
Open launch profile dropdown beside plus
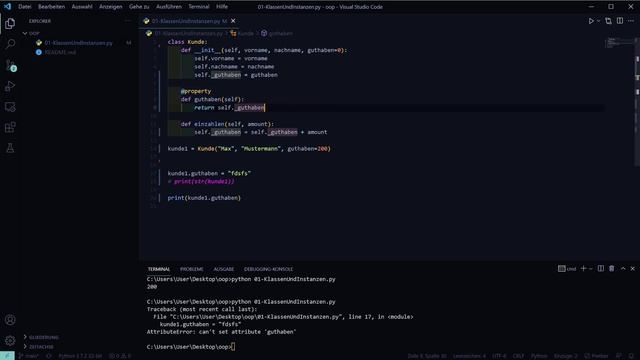pos(591,269)
